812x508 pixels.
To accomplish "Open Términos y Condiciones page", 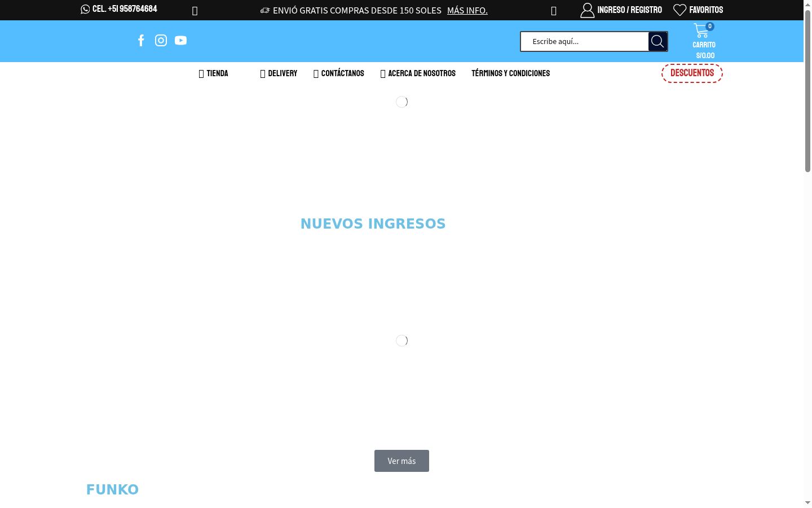I will (x=511, y=73).
